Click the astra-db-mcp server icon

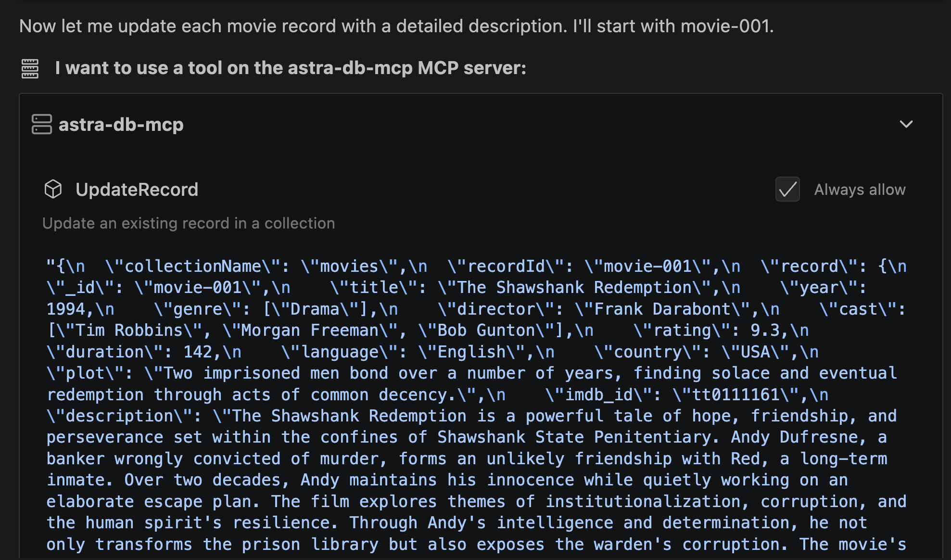(x=42, y=124)
